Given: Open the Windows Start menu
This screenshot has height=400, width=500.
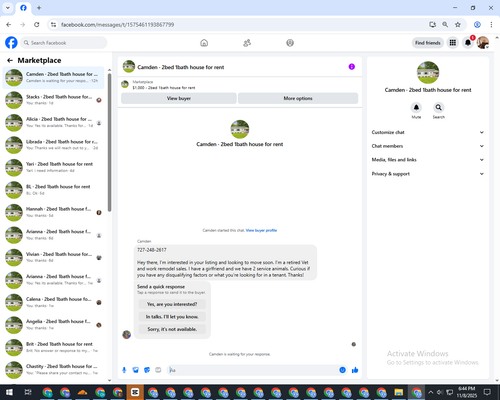Looking at the screenshot, I should (9, 392).
